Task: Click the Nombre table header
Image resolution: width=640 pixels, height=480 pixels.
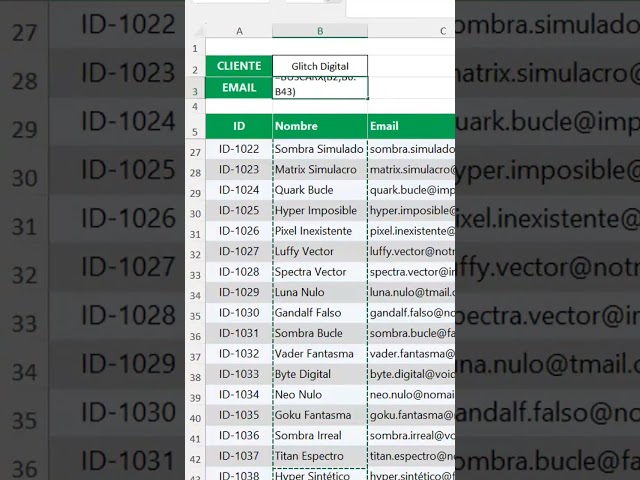Action: click(x=320, y=126)
